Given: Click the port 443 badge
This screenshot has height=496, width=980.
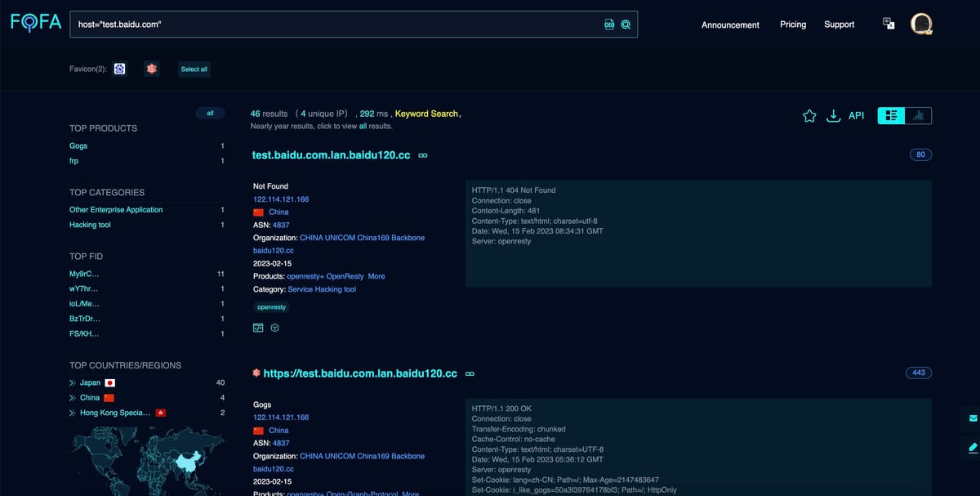Looking at the screenshot, I should click(x=919, y=372).
